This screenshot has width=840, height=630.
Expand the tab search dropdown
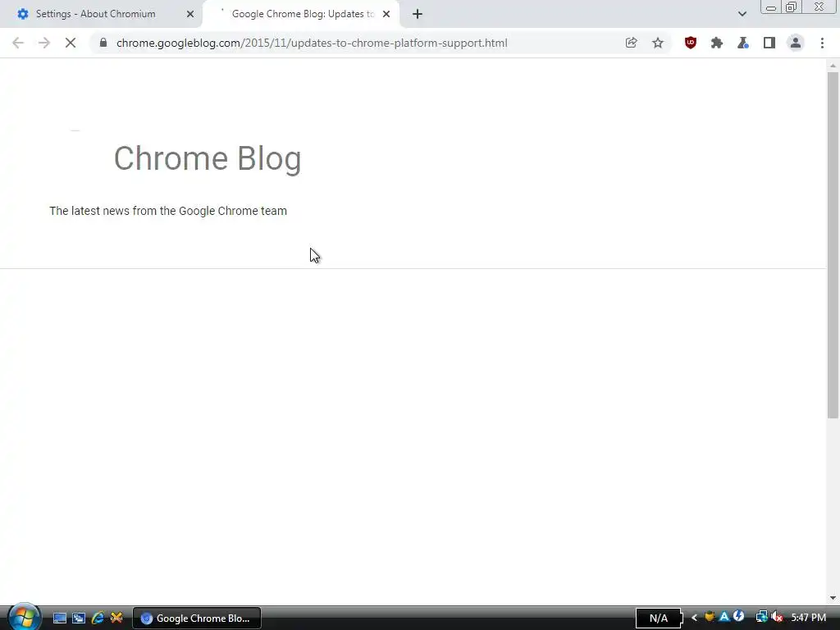(x=742, y=14)
